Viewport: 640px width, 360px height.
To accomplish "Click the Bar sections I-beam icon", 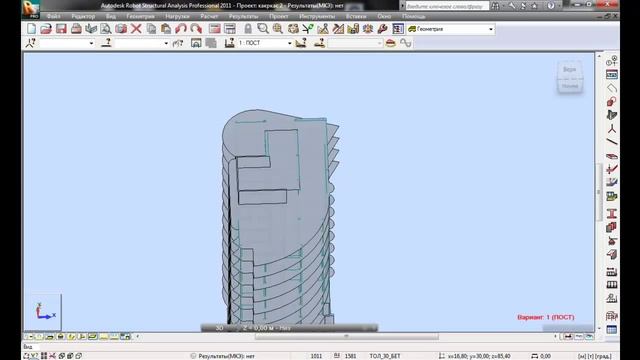I will click(611, 213).
